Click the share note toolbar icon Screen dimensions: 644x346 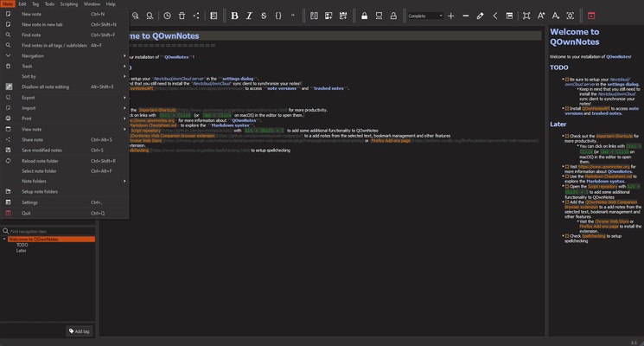196,16
